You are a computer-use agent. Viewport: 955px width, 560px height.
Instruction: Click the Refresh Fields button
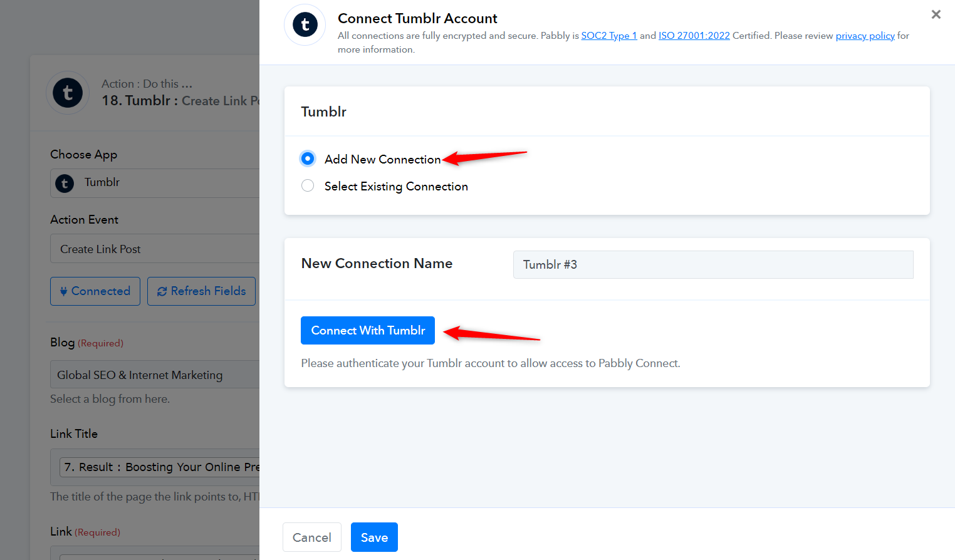click(201, 291)
